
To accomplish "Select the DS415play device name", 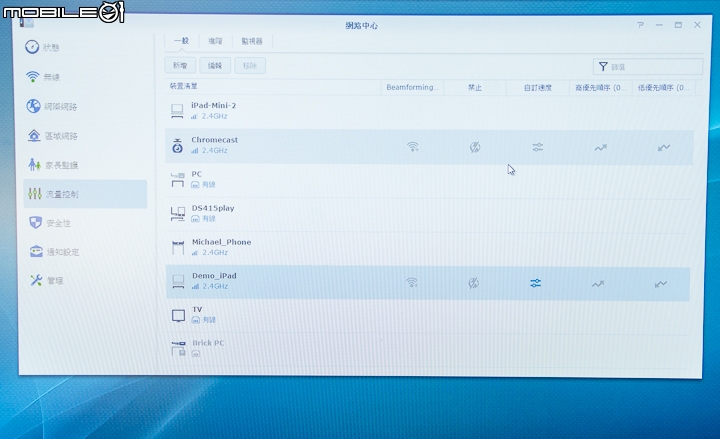I will pyautogui.click(x=213, y=208).
